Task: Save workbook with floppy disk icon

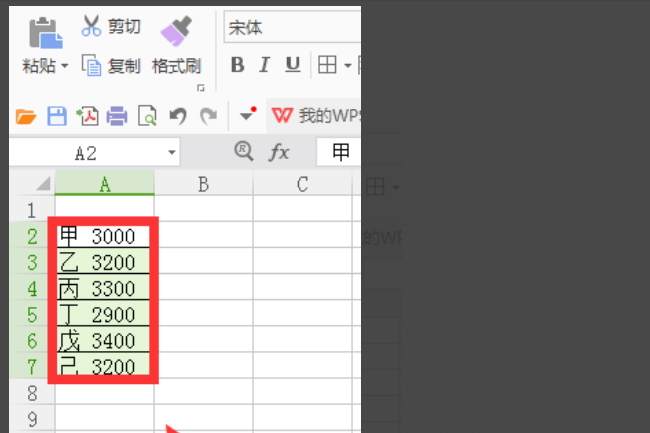Action: coord(56,116)
